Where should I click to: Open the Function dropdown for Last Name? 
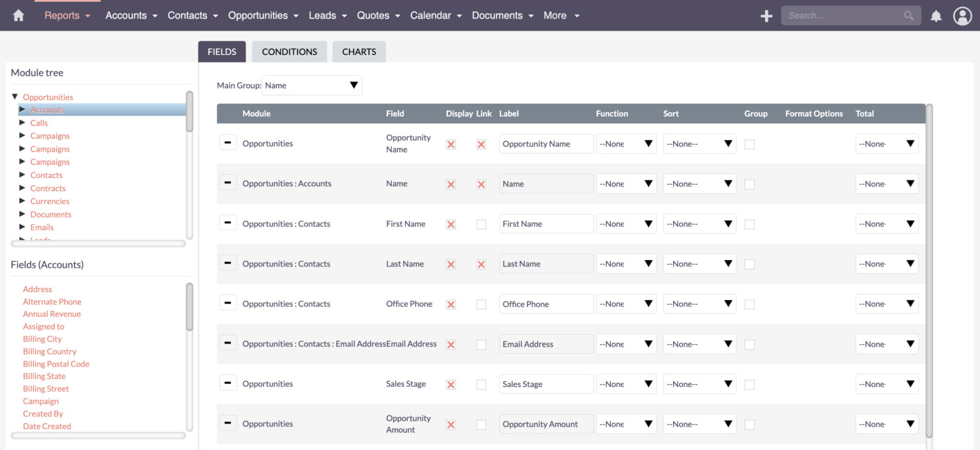[626, 263]
